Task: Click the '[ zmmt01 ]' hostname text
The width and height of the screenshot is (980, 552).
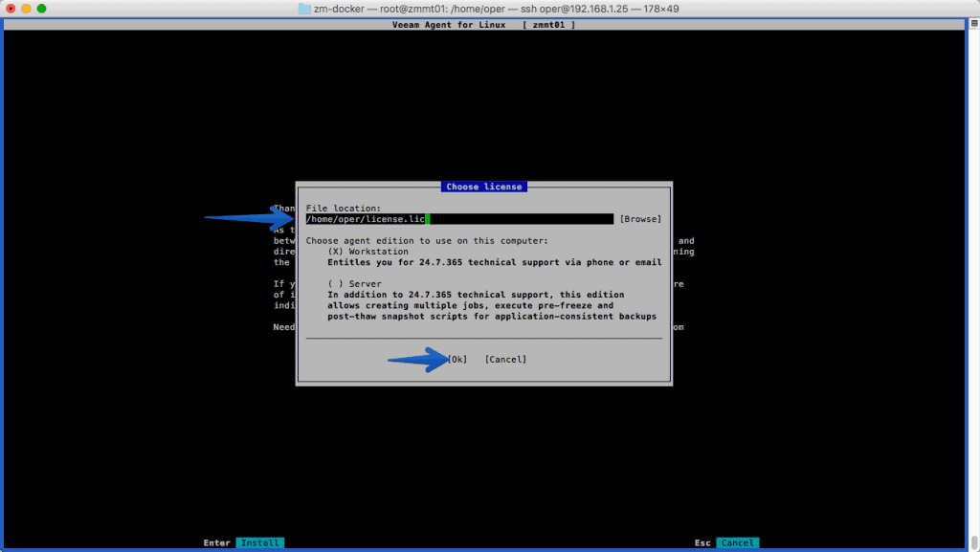Action: 548,25
